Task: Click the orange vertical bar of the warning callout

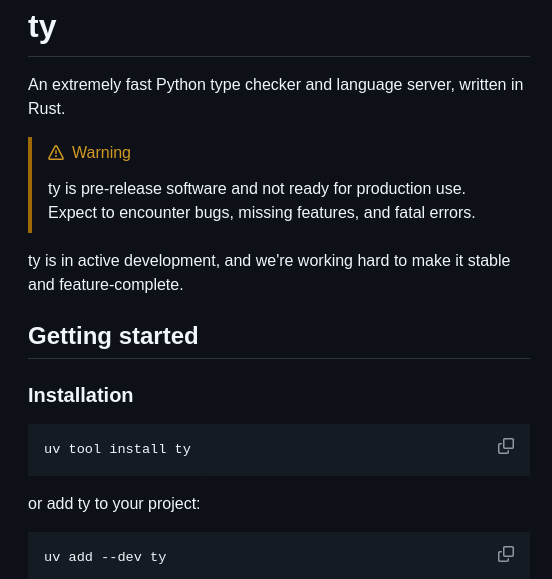Action: tap(30, 185)
